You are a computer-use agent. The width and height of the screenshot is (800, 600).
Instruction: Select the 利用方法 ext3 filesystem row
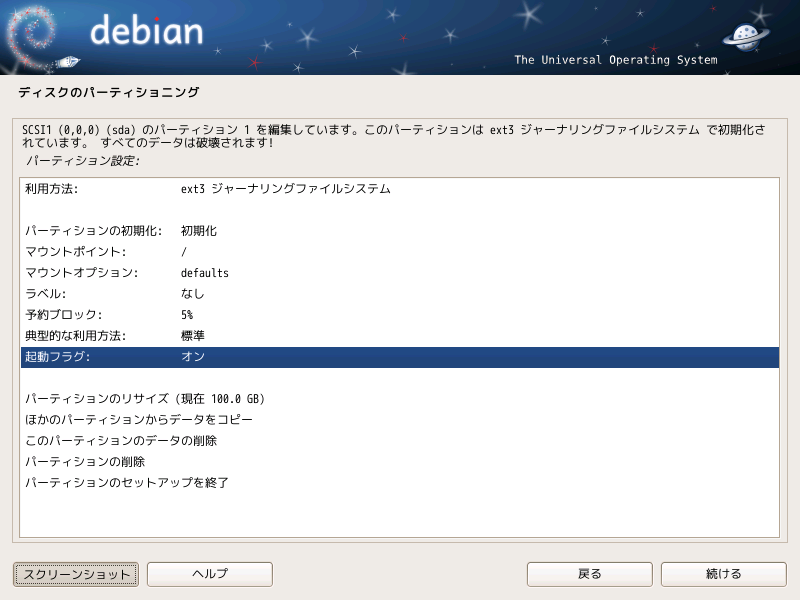400,189
